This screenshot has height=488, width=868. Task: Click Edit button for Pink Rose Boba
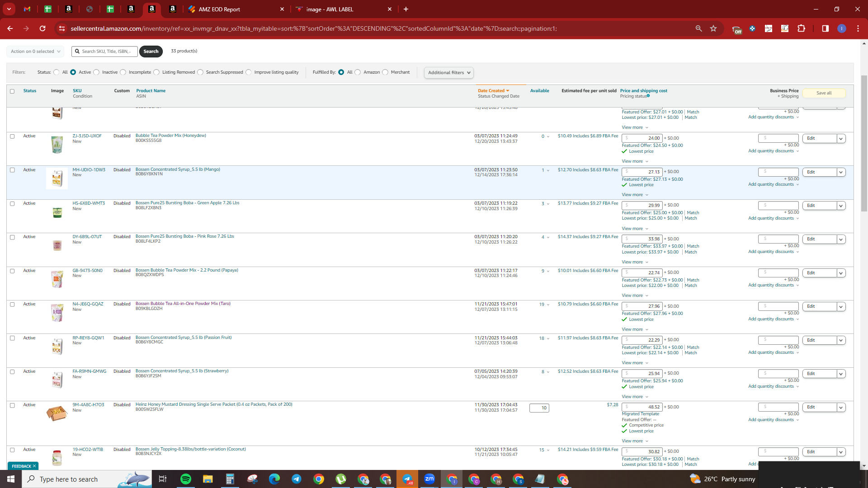tap(819, 239)
